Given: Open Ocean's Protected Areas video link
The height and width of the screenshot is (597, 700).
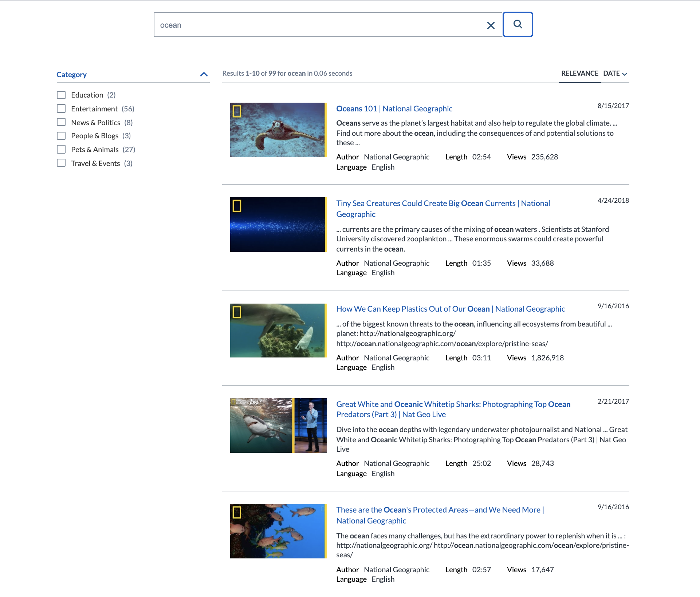Looking at the screenshot, I should tap(440, 515).
